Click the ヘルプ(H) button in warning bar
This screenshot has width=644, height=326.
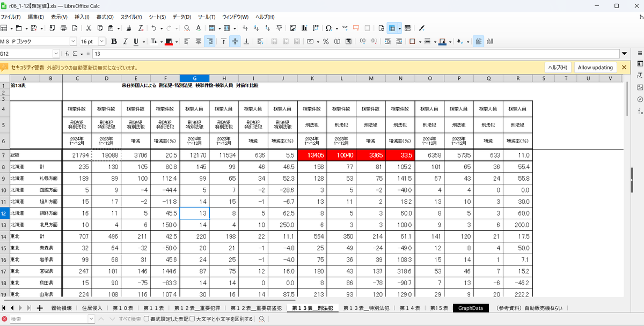tap(558, 68)
